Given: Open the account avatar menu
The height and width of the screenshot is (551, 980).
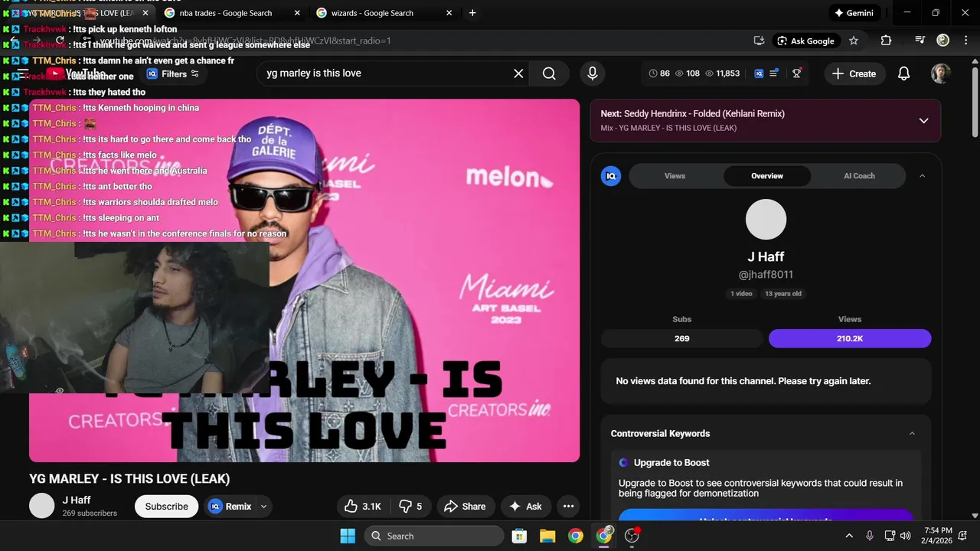Looking at the screenshot, I should point(940,73).
